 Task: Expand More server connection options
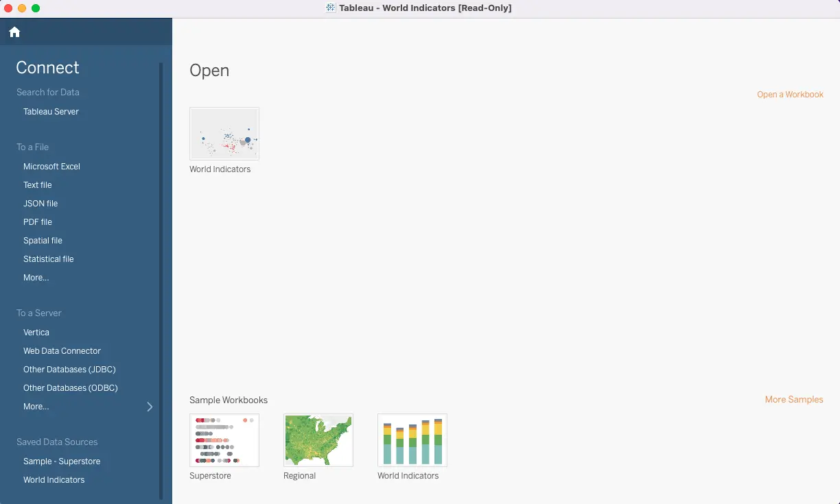36,406
